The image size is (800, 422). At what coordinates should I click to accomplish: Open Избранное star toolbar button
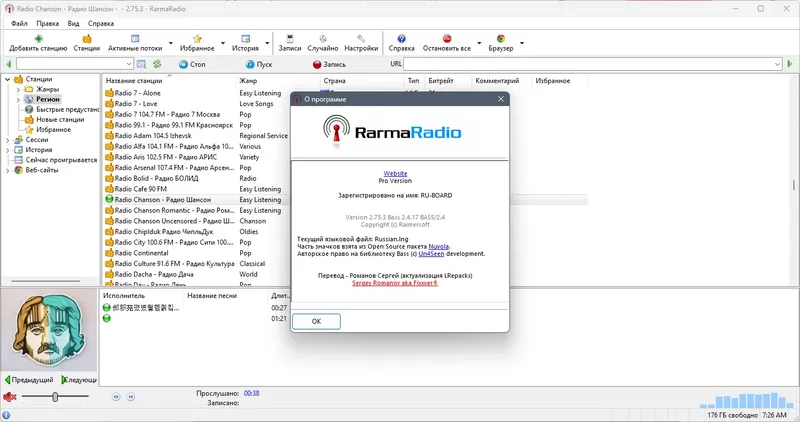[197, 43]
